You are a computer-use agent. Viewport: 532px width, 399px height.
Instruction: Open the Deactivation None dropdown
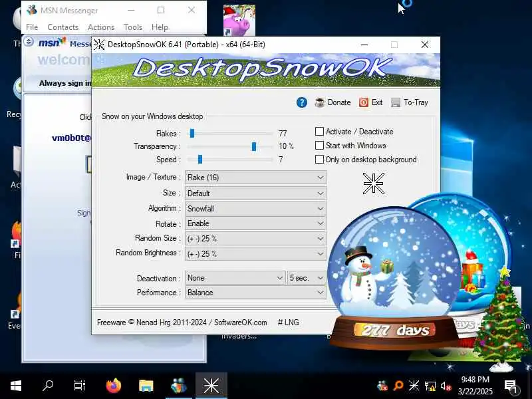pyautogui.click(x=235, y=278)
